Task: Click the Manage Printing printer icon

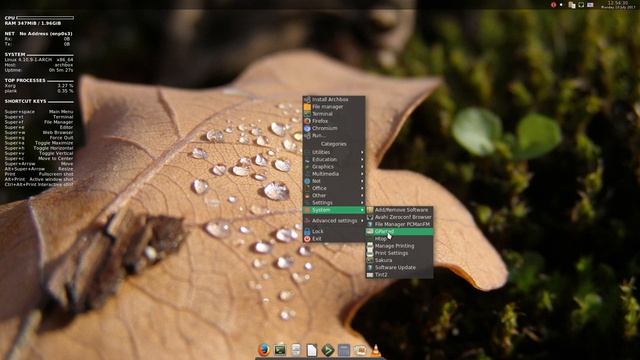Action: [370, 246]
